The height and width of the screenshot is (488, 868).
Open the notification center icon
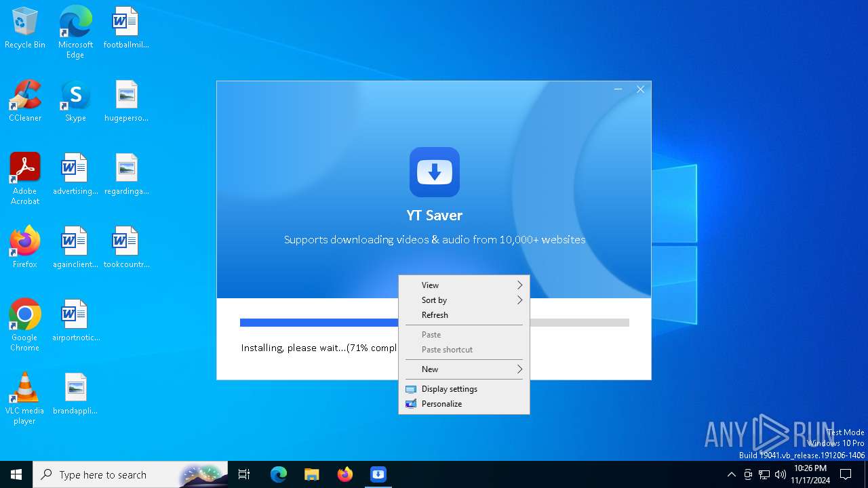[846, 474]
